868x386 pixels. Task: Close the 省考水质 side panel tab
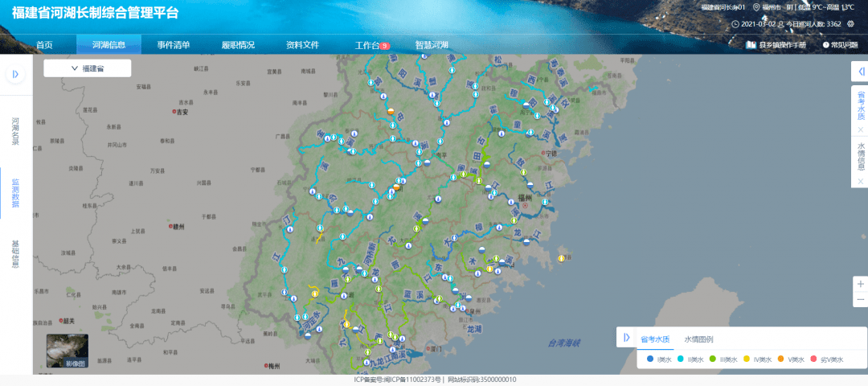tap(860, 129)
